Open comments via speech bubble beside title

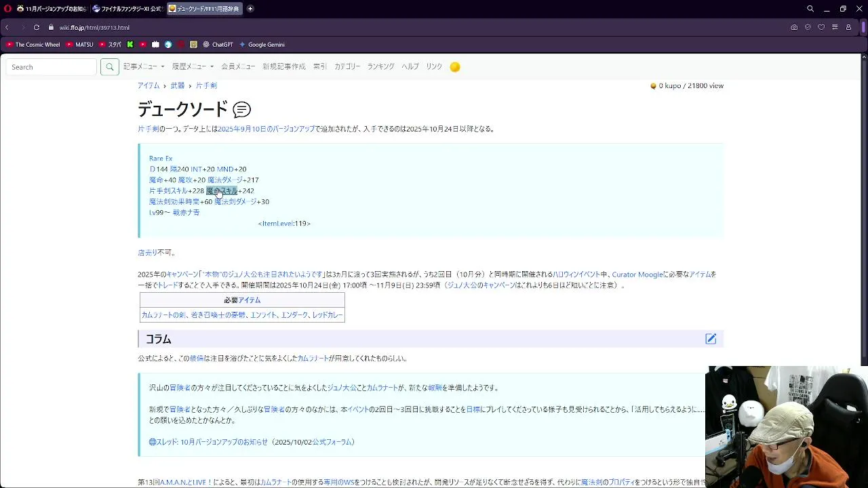tap(241, 109)
